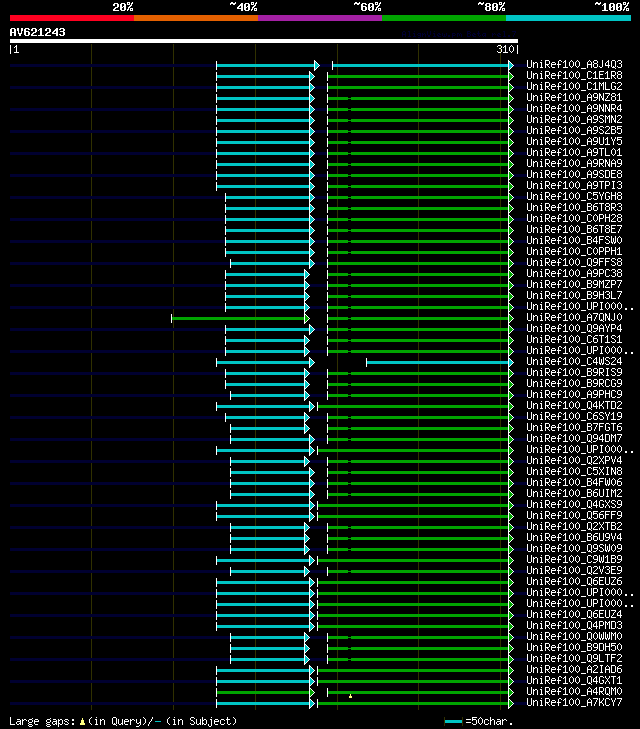Click the UniRef100_A9RNA9 label

574,164
